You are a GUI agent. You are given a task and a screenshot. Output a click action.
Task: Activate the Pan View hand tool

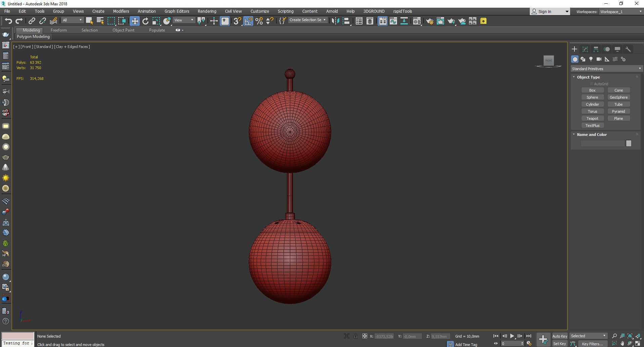(622, 343)
